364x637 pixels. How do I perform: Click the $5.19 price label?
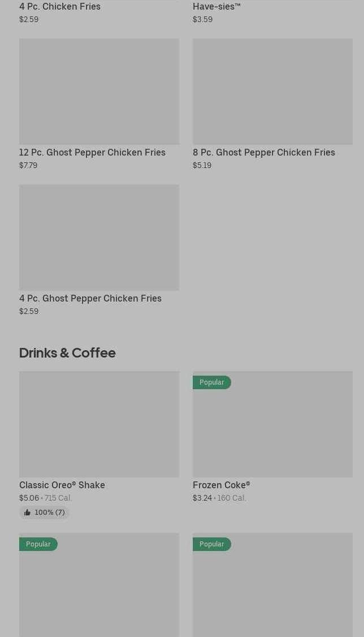[x=202, y=166]
